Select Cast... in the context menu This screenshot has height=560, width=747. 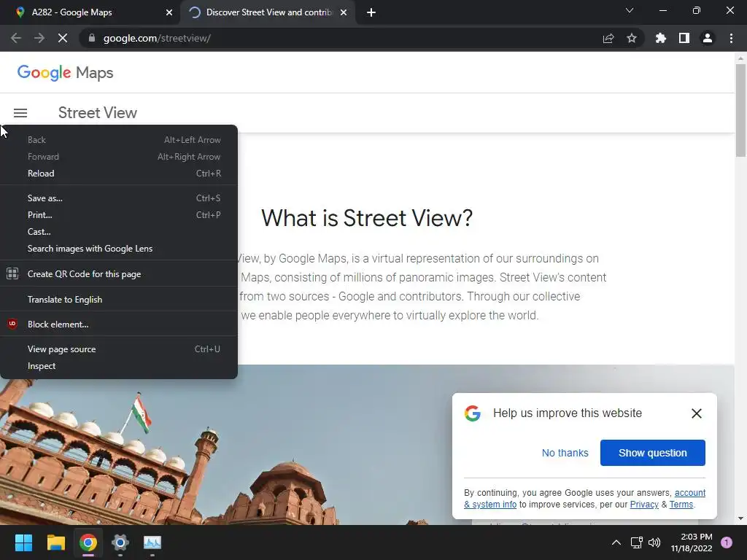pos(119,231)
